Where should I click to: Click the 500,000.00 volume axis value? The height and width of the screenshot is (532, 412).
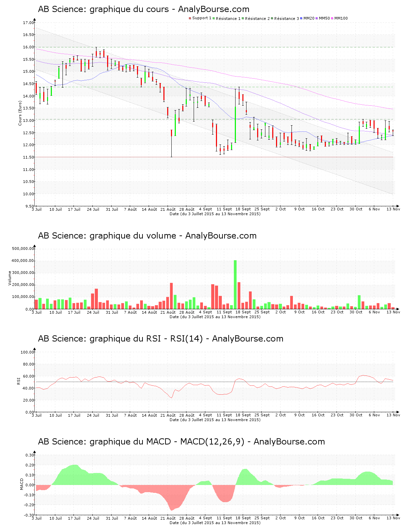pos(23,248)
